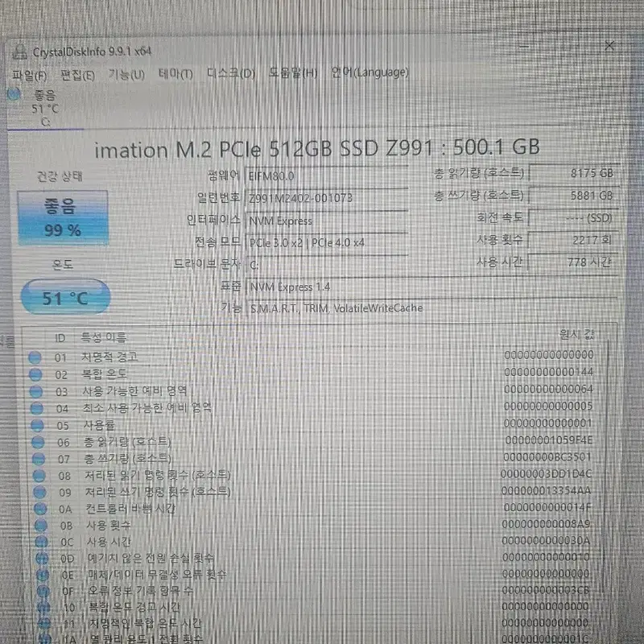The width and height of the screenshot is (644, 644).
Task: Click the power on count value 2217 회
Action: tap(573, 240)
